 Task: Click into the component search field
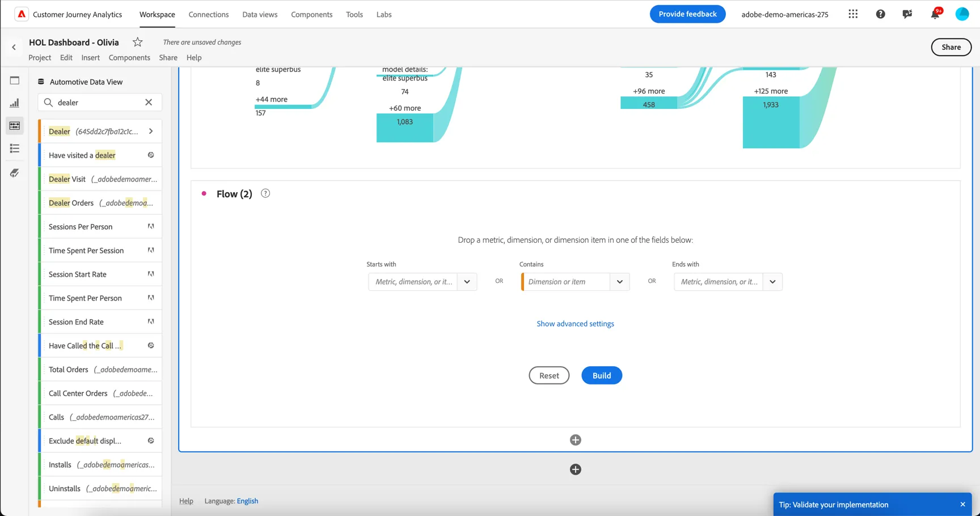[x=100, y=103]
